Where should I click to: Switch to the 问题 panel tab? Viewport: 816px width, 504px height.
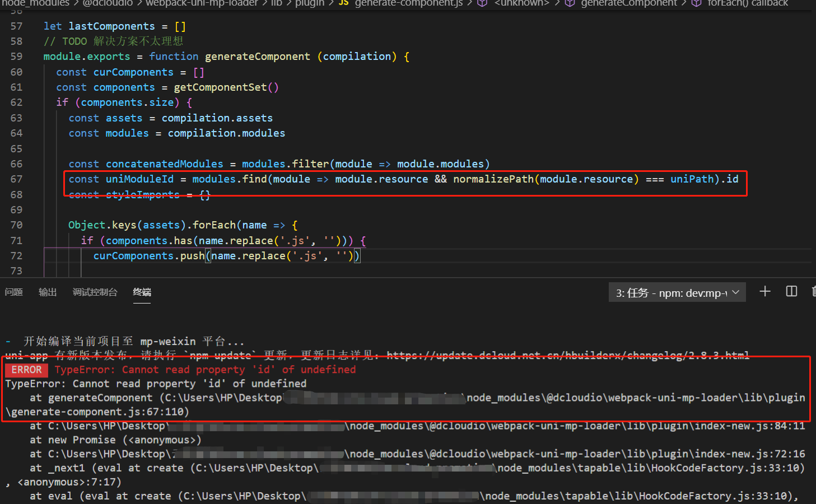13,292
